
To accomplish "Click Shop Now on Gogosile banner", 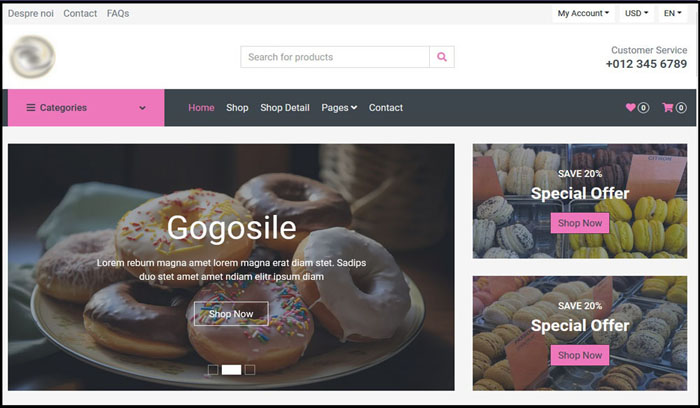I will (x=231, y=314).
